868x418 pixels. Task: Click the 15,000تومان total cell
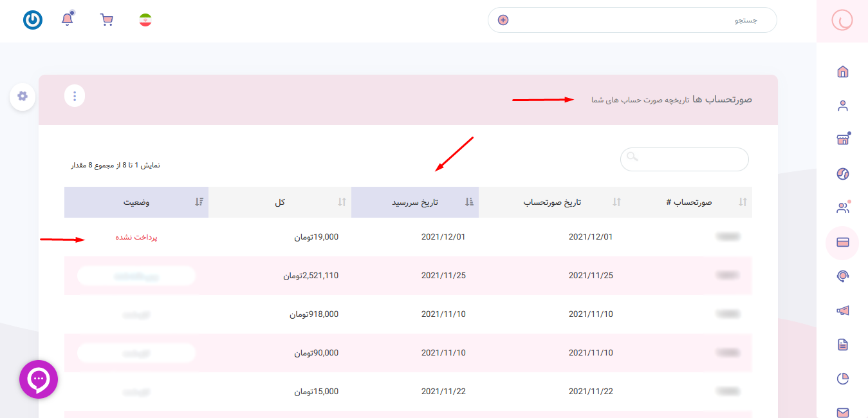pyautogui.click(x=317, y=392)
